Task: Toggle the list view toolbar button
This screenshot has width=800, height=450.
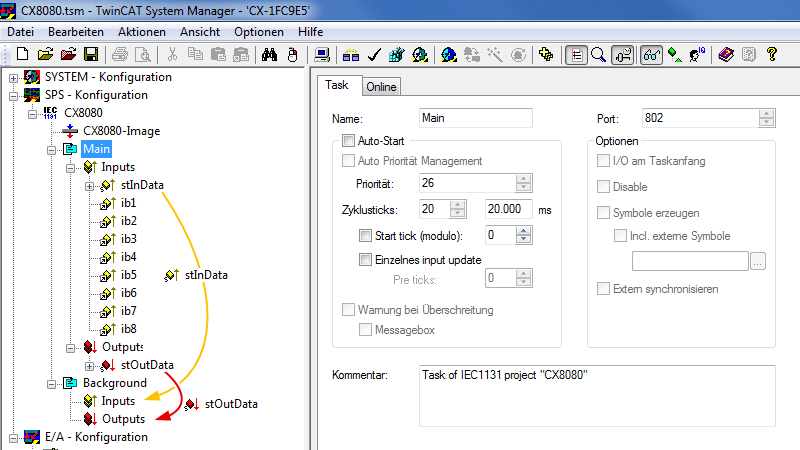Action: pyautogui.click(x=576, y=54)
